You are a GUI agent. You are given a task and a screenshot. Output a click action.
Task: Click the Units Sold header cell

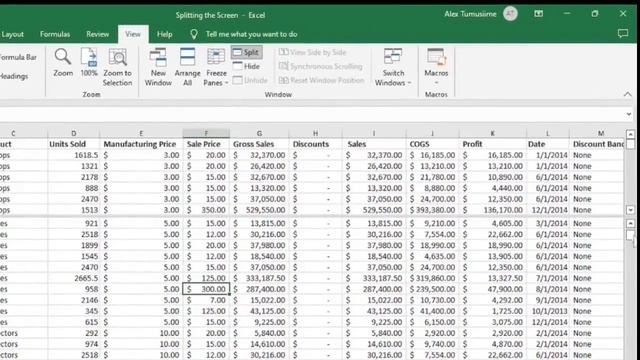[73, 144]
